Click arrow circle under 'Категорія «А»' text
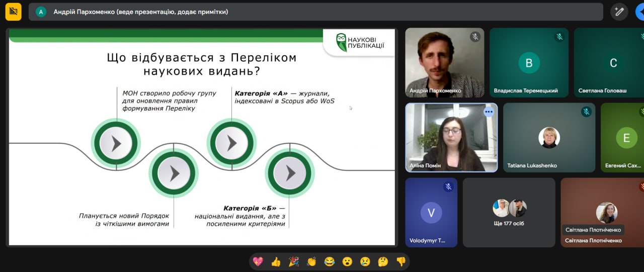The width and height of the screenshot is (644, 272). 231,144
